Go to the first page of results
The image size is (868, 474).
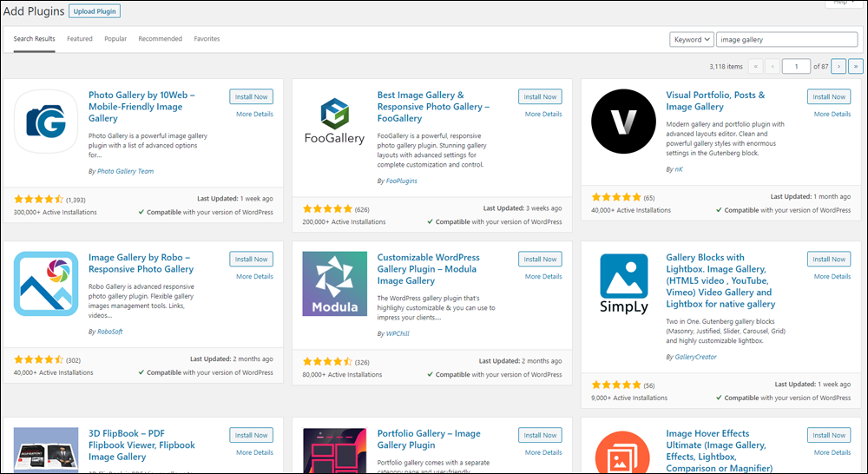756,67
